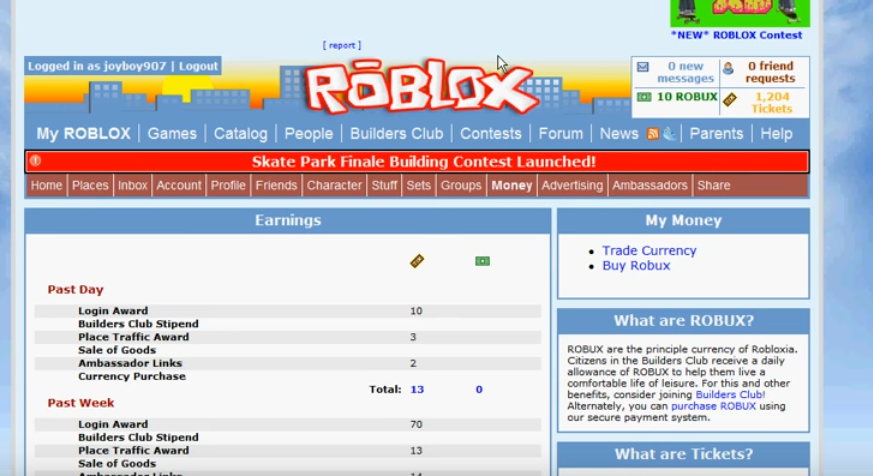Click the alert icon on red banner
Viewport: 873px width, 476px height.
[36, 161]
